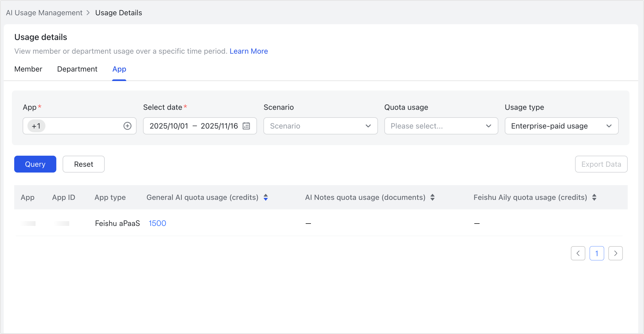
Task: Open Usage type Enterprise-paid usage dropdown
Action: click(561, 126)
